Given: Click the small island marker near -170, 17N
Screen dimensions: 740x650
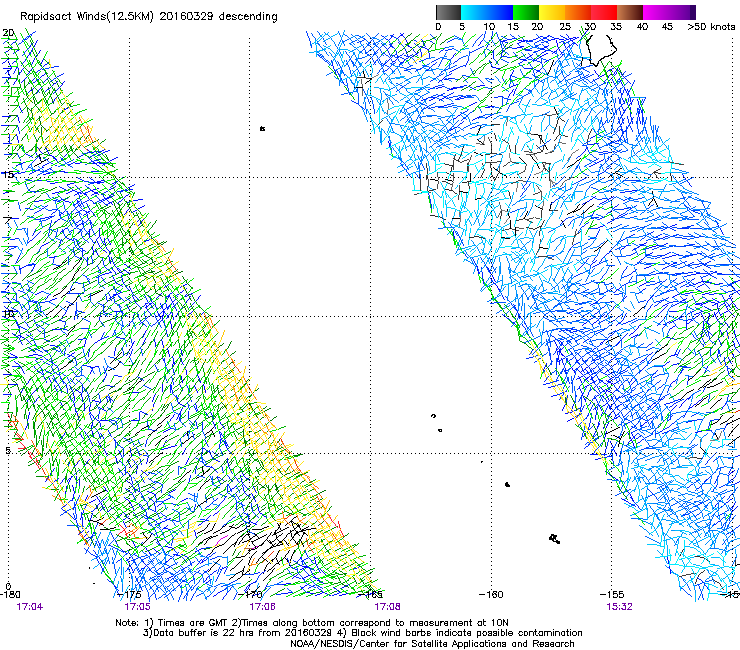Looking at the screenshot, I should 262,128.
